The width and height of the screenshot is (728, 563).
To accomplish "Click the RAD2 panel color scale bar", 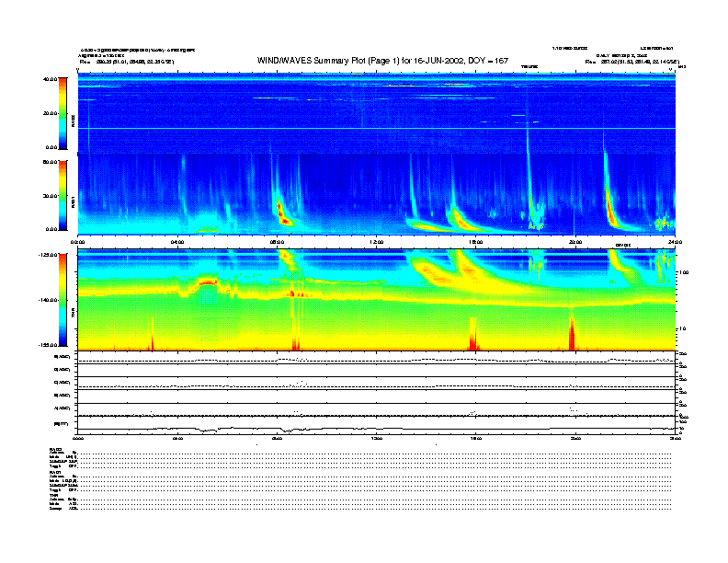I will (x=63, y=113).
